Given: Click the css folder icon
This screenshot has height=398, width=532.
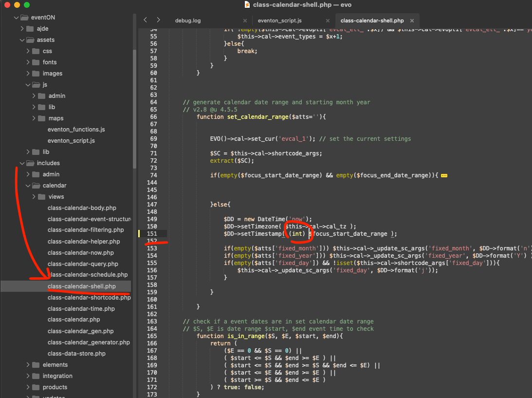Looking at the screenshot, I should click(x=36, y=51).
